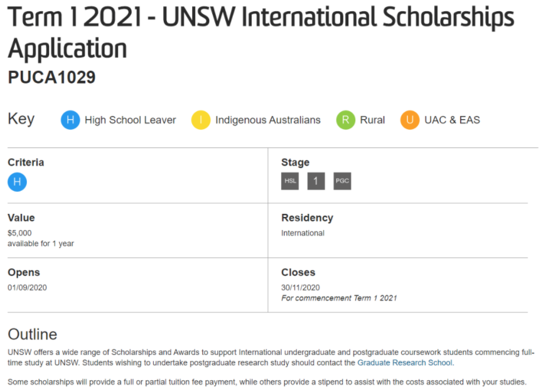Select the opening date 01/09/2020

[27, 288]
